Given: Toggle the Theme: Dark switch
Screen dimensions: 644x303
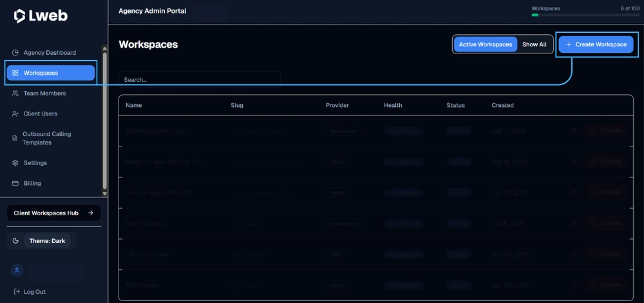Looking at the screenshot, I should [47, 241].
